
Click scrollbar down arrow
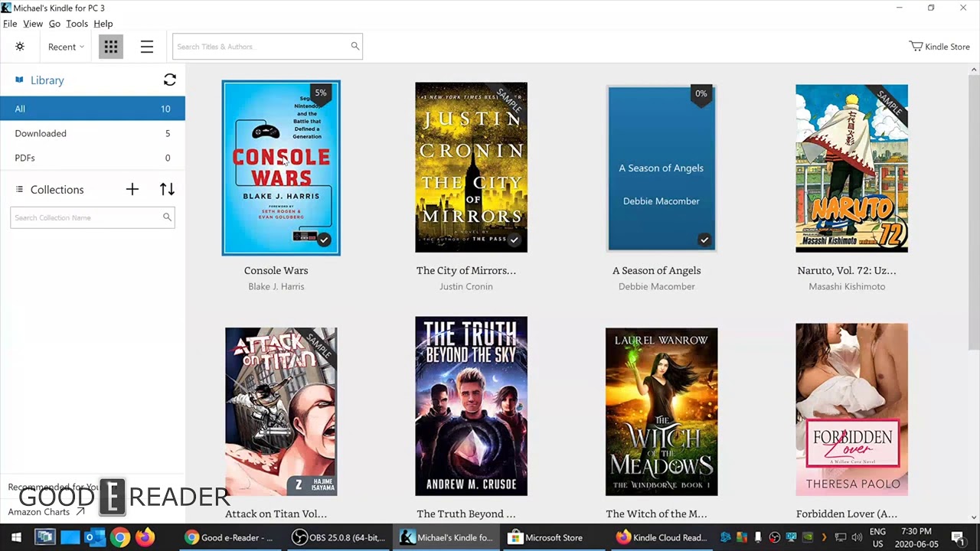[x=974, y=518]
